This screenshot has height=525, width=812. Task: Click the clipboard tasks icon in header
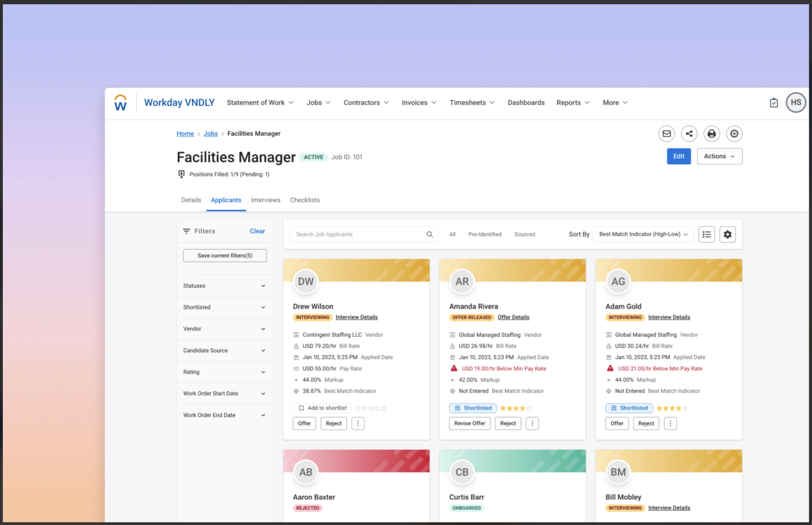tap(774, 103)
